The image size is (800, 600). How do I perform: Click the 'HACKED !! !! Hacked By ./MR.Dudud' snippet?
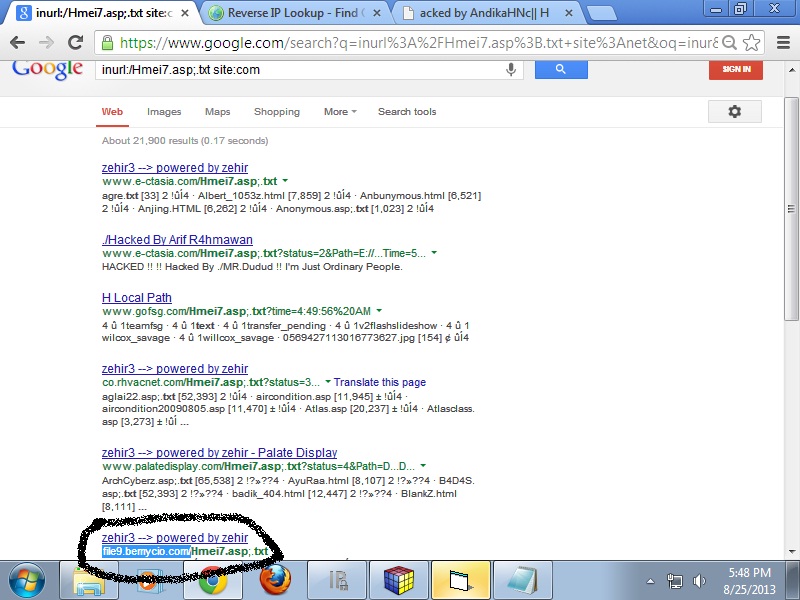point(252,267)
